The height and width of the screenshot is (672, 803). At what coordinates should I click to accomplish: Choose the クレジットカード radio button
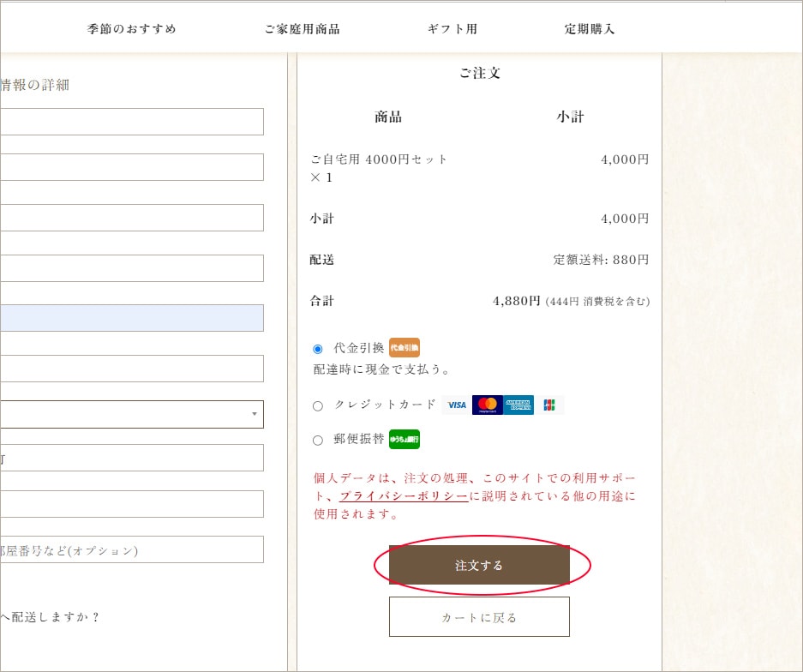coord(318,406)
